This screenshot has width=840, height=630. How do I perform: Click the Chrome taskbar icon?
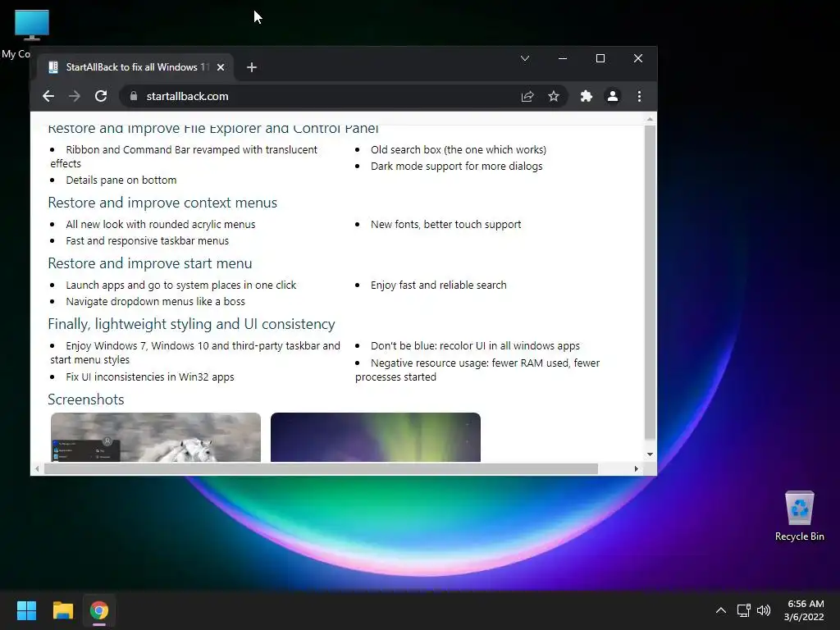(99, 610)
